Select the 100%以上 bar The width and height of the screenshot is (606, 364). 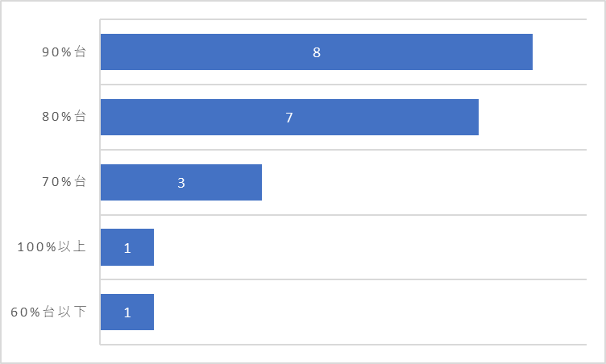point(127,247)
